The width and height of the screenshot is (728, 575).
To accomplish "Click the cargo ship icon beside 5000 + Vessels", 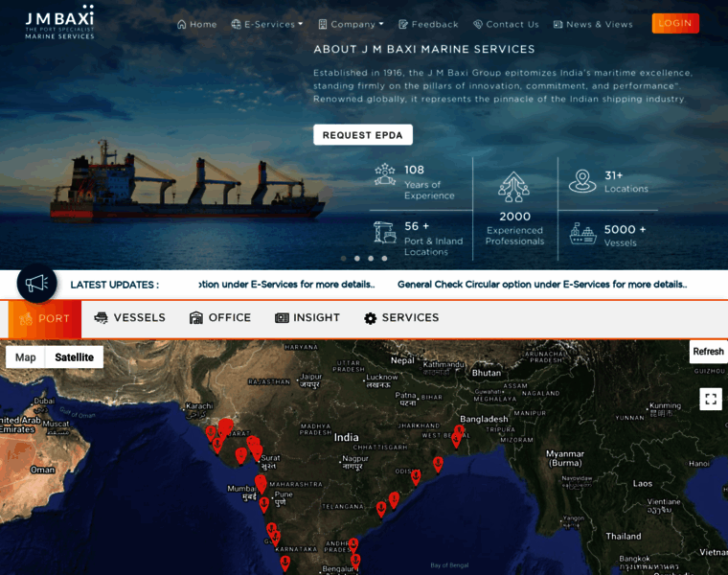I will click(582, 234).
